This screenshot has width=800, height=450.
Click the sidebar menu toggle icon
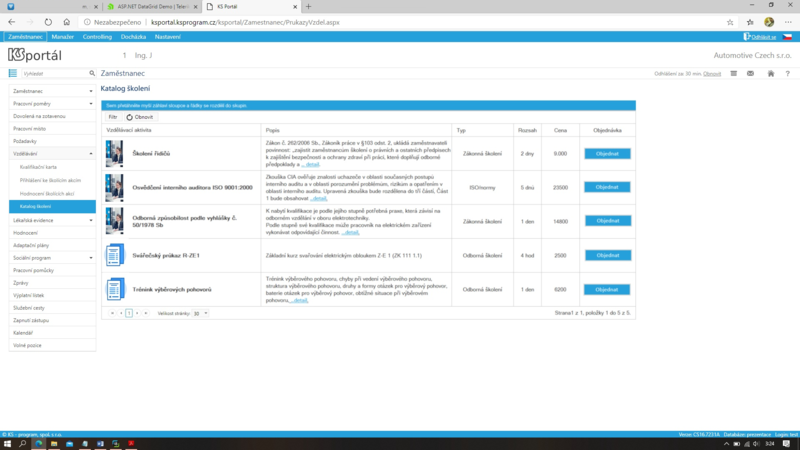click(x=13, y=73)
